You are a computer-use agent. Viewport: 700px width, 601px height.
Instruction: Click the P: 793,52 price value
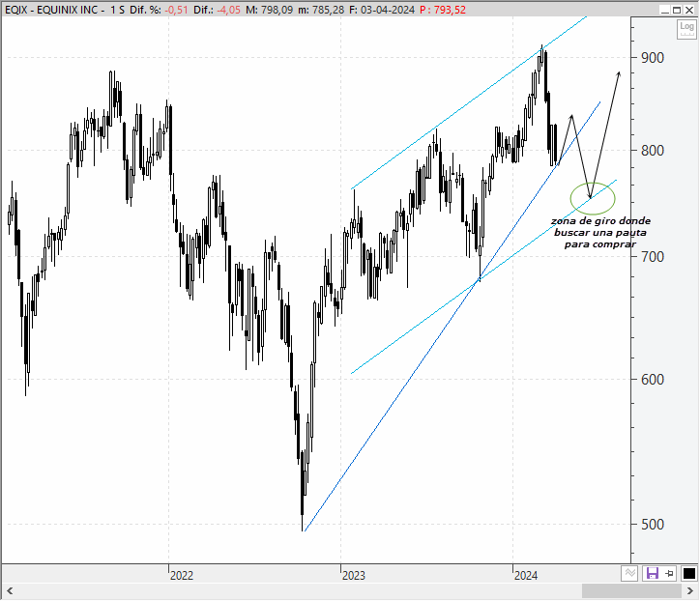click(443, 10)
